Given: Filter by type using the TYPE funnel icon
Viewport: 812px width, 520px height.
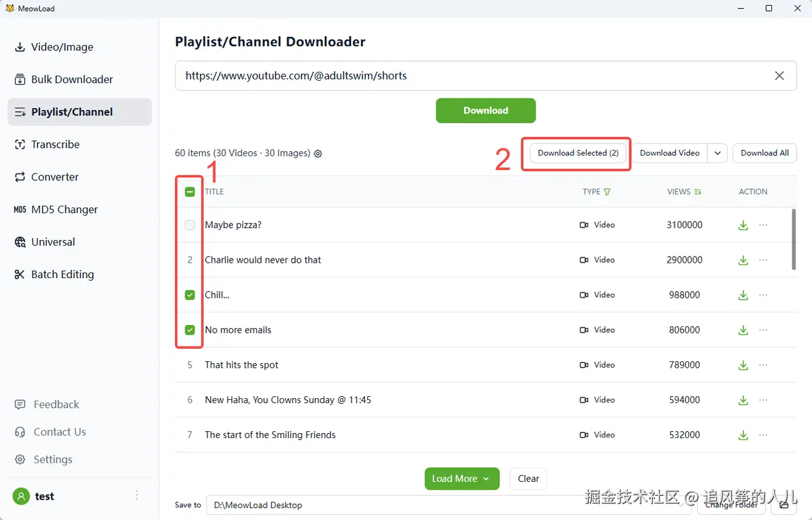Looking at the screenshot, I should [x=607, y=192].
